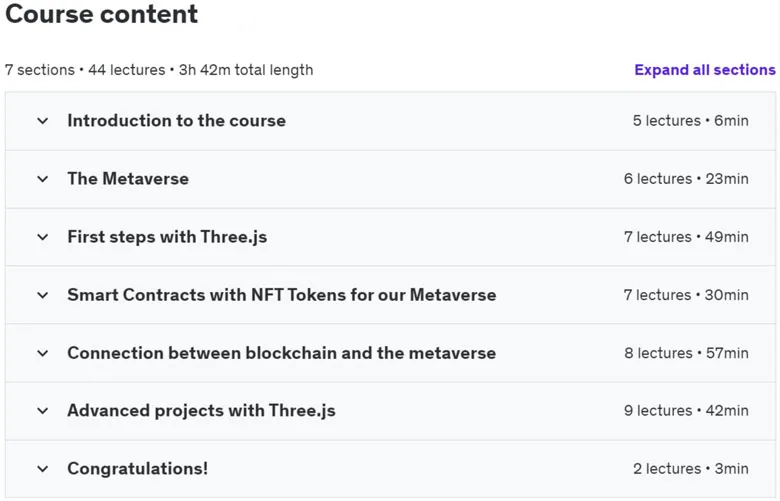Click the 7 lectures 49min label
The width and height of the screenshot is (780, 501).
coord(686,237)
